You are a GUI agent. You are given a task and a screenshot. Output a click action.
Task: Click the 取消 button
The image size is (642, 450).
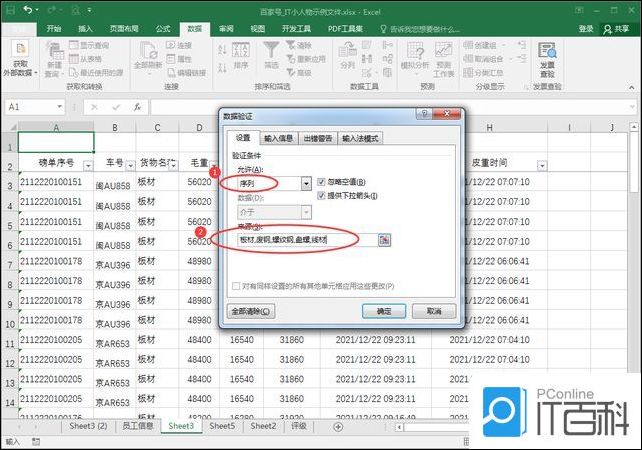(x=434, y=311)
